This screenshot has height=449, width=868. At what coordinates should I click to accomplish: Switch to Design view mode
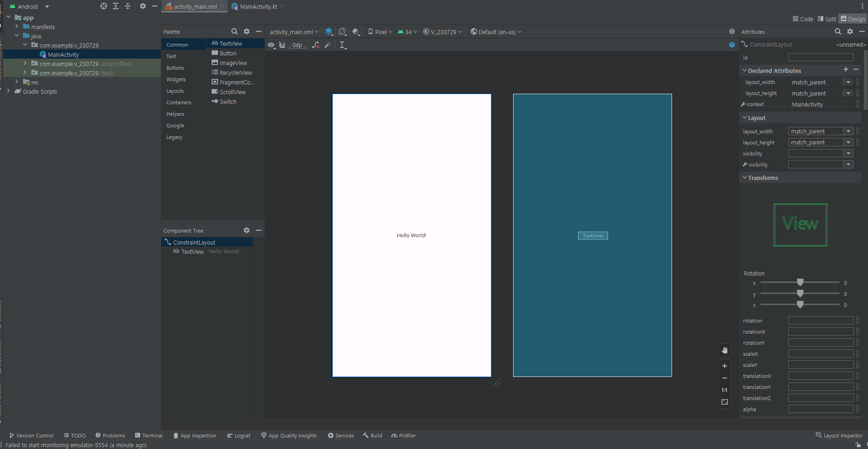coord(852,19)
